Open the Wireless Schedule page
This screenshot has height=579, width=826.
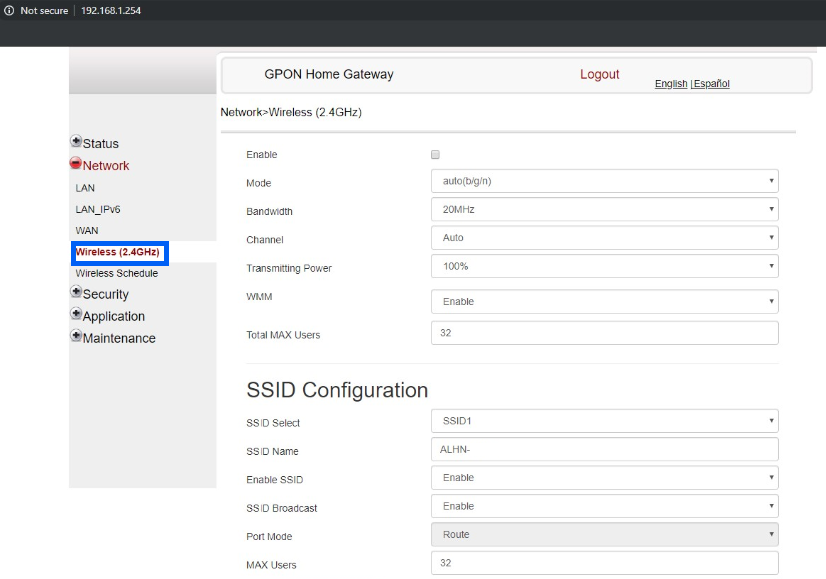(117, 273)
